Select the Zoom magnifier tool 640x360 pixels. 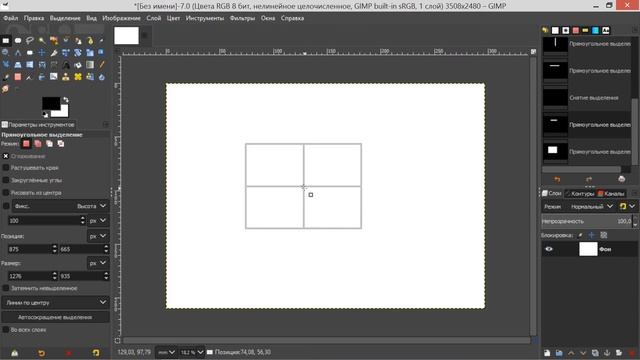tap(6, 53)
